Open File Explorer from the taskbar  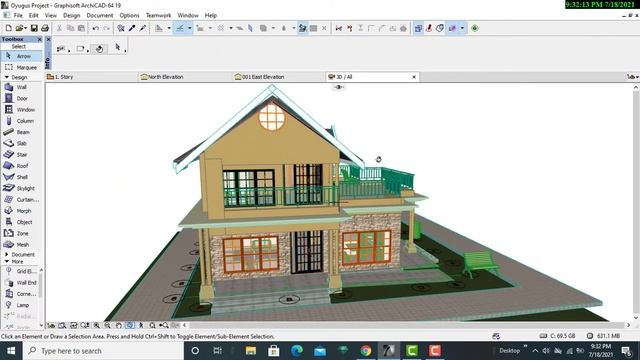251,351
